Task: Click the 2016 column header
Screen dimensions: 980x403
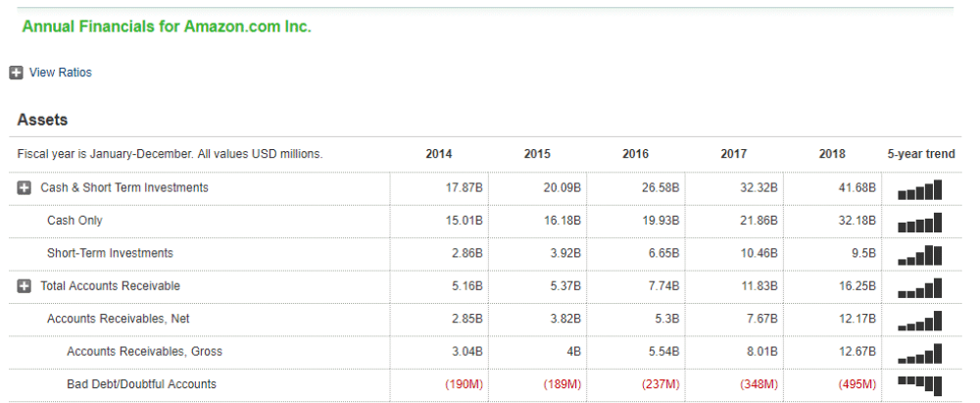Action: pos(636,154)
